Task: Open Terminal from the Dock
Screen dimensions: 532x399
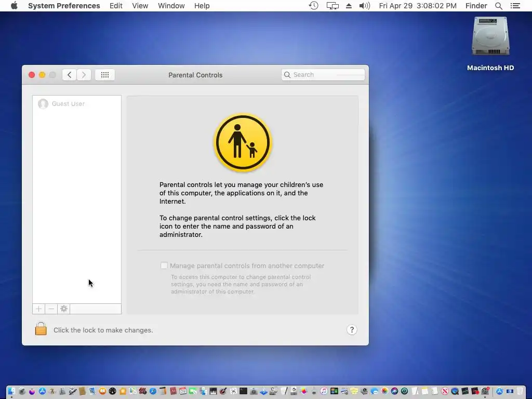Action: (x=243, y=391)
